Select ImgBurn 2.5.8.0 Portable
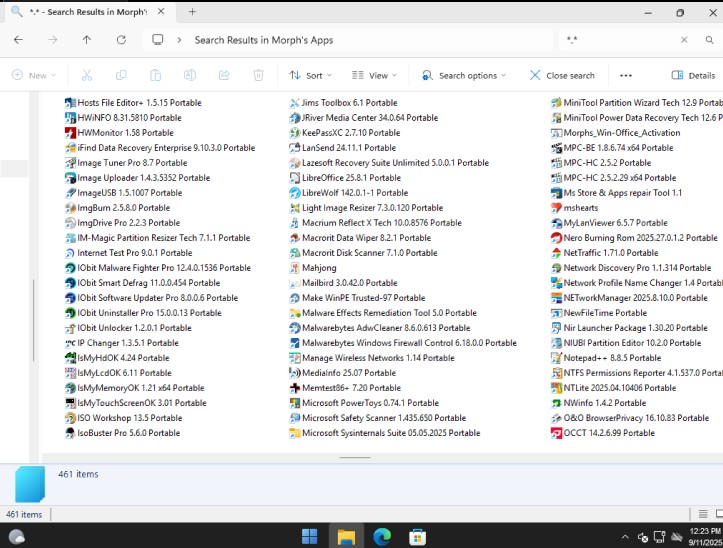Screen dimensions: 723x548 (118, 208)
